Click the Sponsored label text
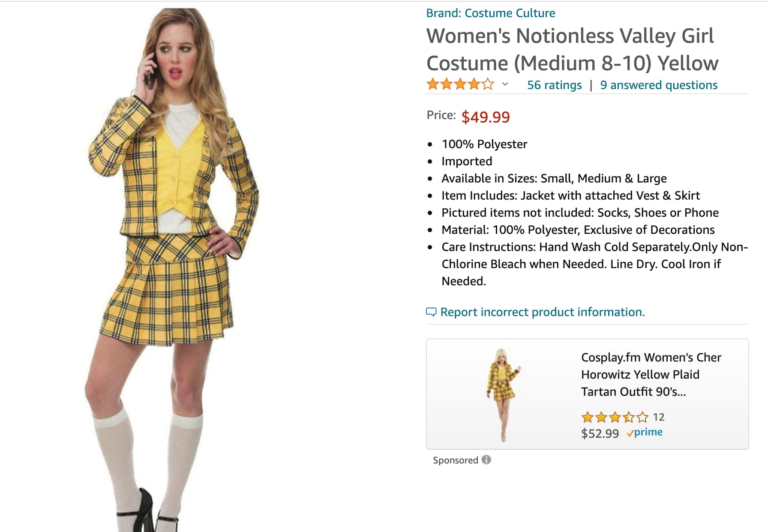The height and width of the screenshot is (532, 768). tap(456, 460)
